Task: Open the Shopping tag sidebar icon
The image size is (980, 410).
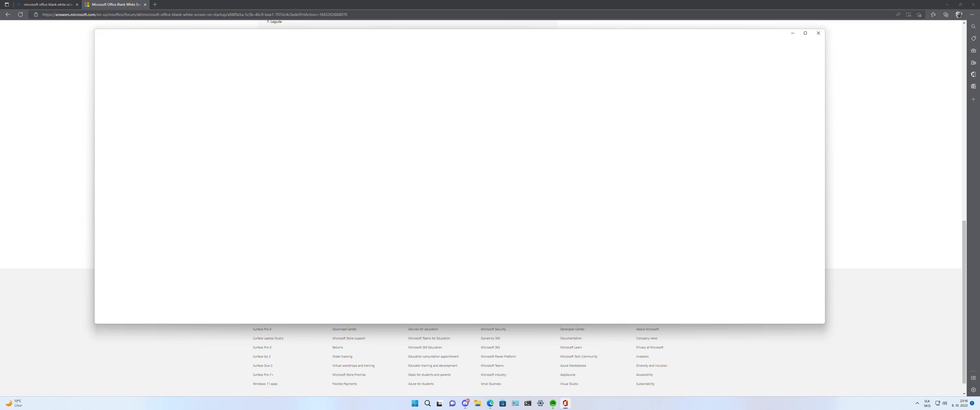Action: click(973, 38)
